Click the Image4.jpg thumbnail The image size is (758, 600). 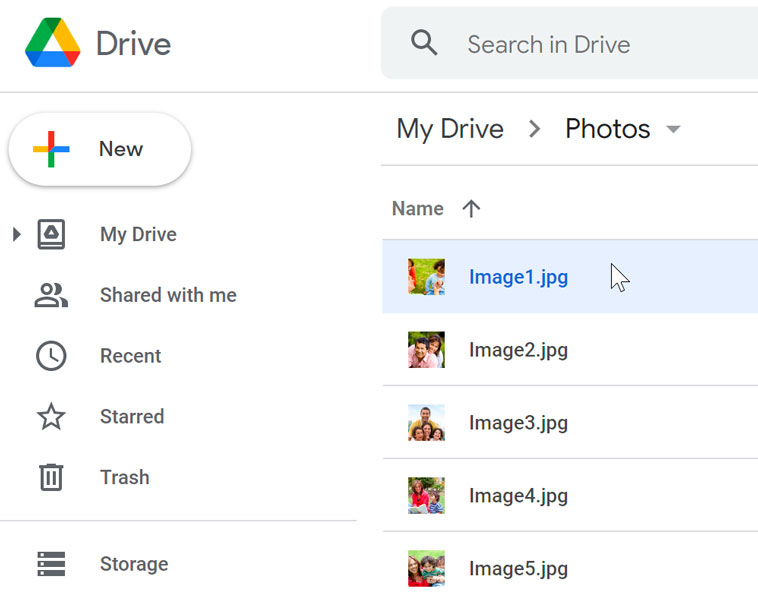click(x=426, y=496)
